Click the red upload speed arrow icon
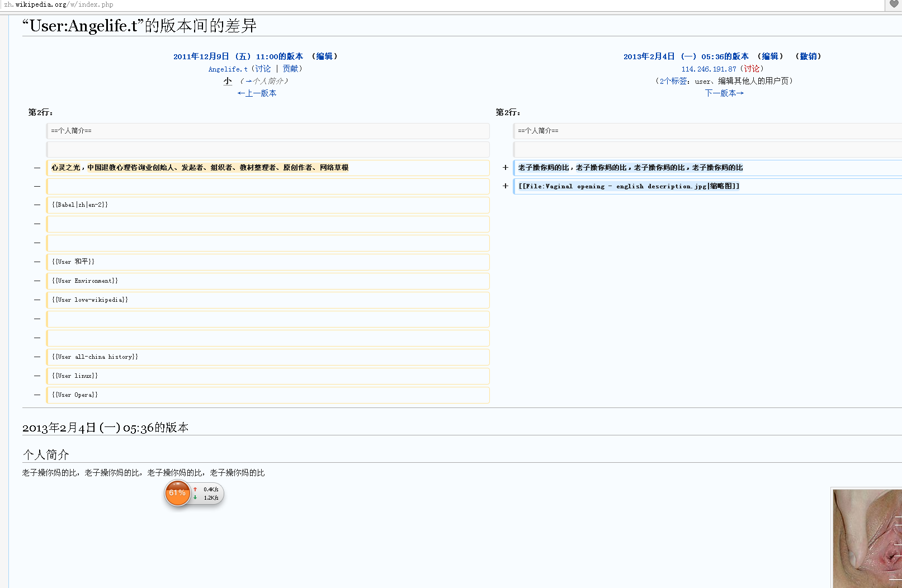The width and height of the screenshot is (902, 588). (x=195, y=489)
